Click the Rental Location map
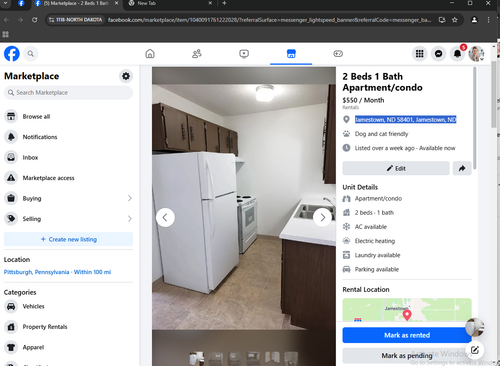The width and height of the screenshot is (500, 366). [x=407, y=310]
